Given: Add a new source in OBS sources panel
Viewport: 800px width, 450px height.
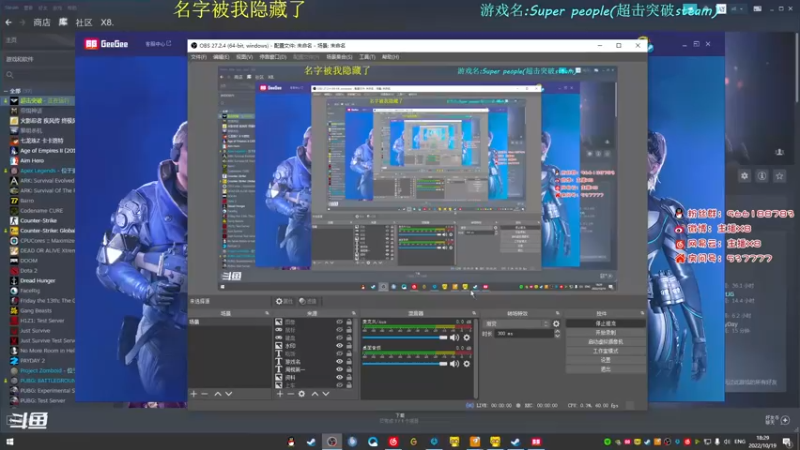Looking at the screenshot, I should click(280, 394).
